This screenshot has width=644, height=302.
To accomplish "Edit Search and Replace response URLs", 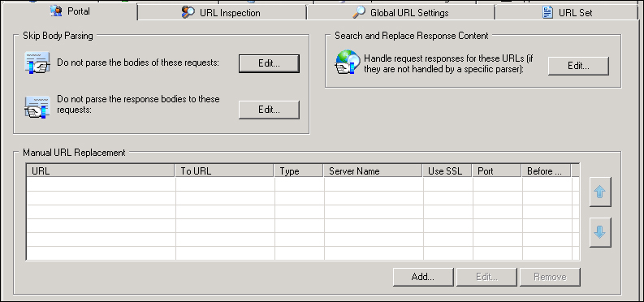I will 578,66.
